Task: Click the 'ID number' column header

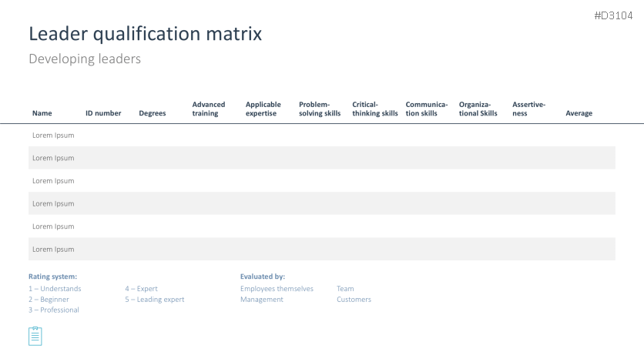Action: 103,113
